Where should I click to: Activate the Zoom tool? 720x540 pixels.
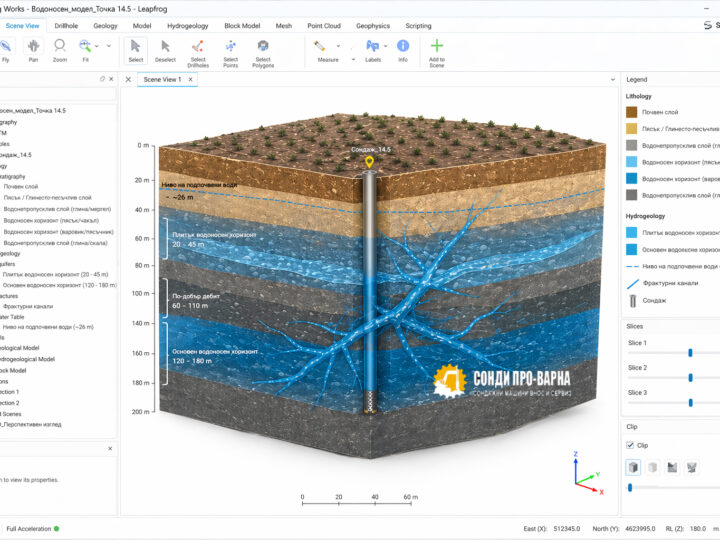(60, 51)
